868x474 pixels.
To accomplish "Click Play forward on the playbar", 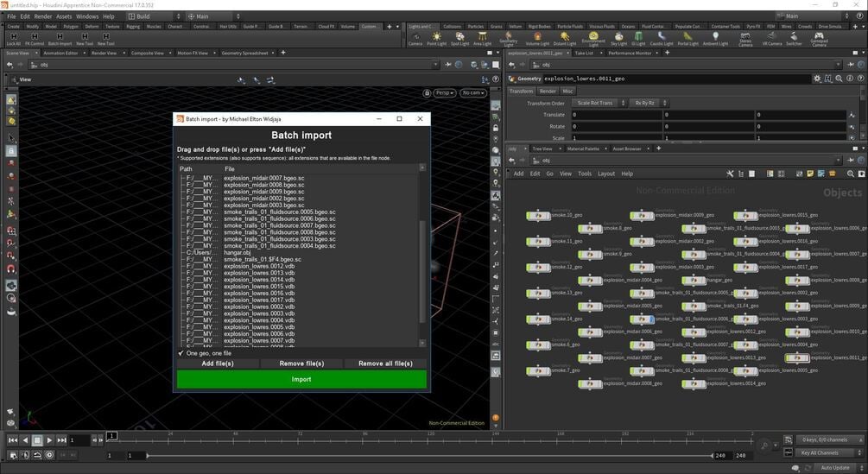I will (x=49, y=440).
